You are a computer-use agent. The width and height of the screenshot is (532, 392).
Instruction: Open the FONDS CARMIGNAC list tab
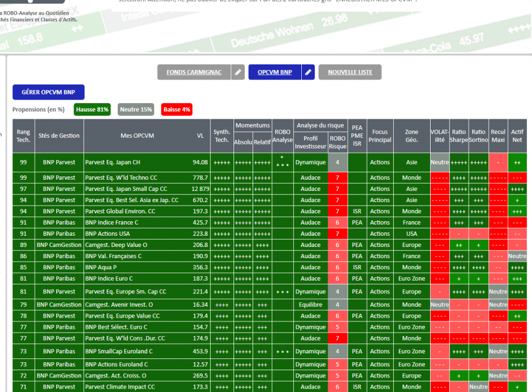coord(194,72)
